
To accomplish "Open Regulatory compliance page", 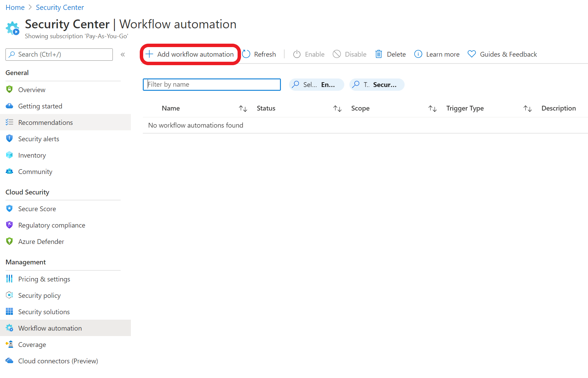I will pos(65,225).
